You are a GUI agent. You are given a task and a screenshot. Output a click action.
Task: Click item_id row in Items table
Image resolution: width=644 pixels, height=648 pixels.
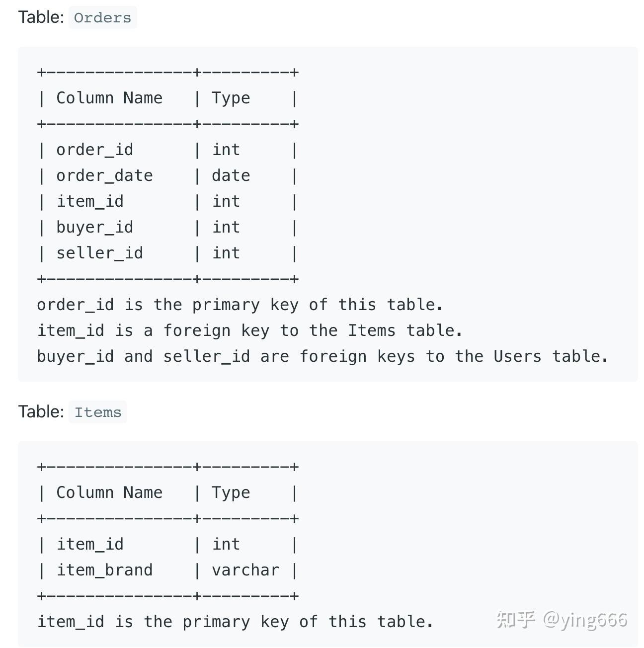pyautogui.click(x=168, y=544)
